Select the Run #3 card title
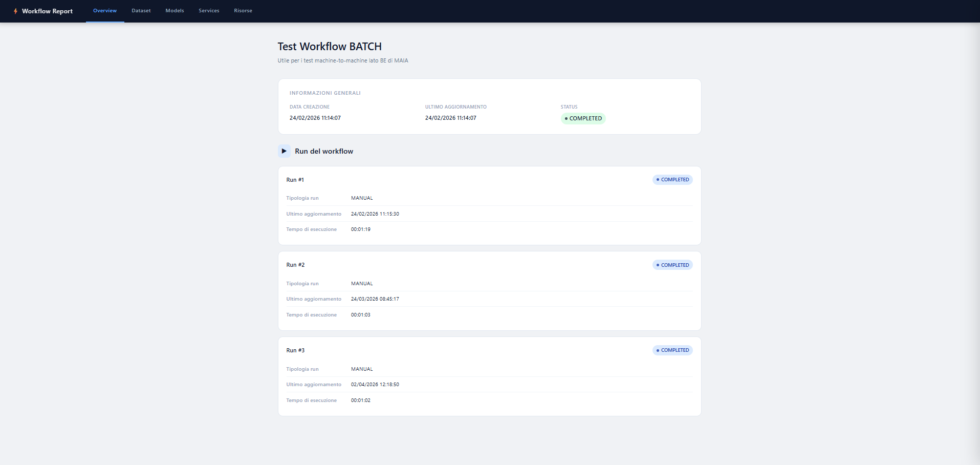Viewport: 980px width, 465px height. pyautogui.click(x=295, y=350)
